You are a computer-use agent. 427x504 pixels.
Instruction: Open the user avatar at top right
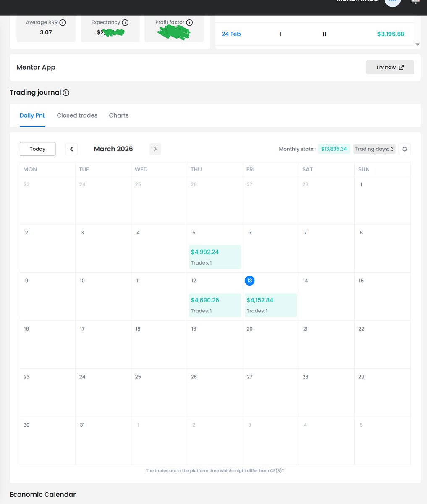coord(393,2)
